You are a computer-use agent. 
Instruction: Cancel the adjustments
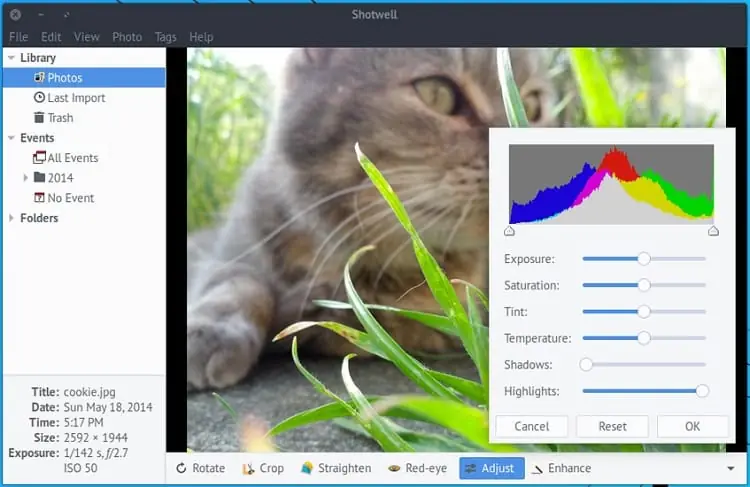point(532,426)
